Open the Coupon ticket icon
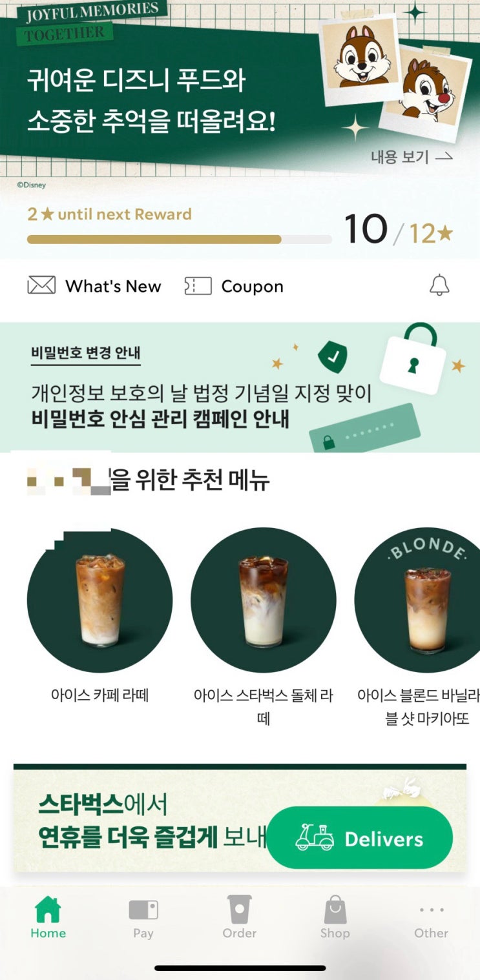 [x=198, y=286]
